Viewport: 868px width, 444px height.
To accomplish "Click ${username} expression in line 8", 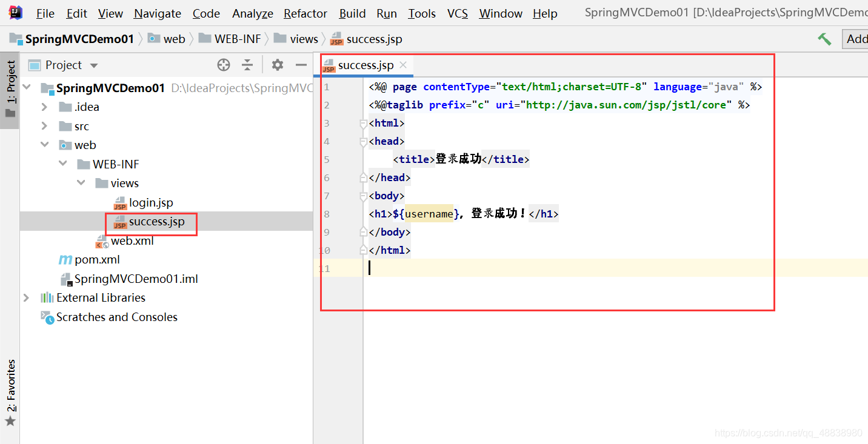I will 426,214.
